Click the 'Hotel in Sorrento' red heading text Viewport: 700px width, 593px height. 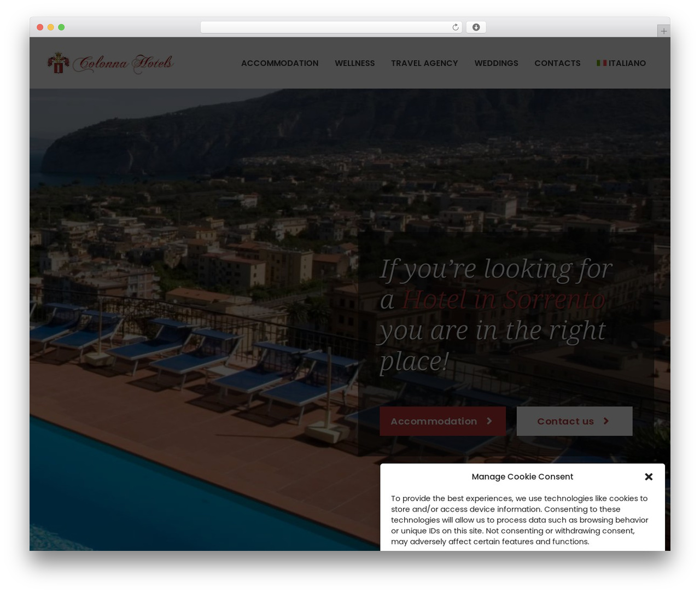point(503,299)
